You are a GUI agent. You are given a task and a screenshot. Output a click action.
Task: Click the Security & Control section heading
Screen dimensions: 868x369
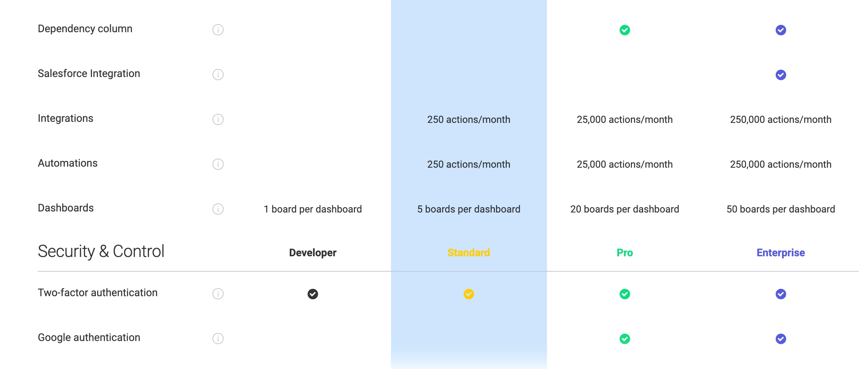[101, 251]
